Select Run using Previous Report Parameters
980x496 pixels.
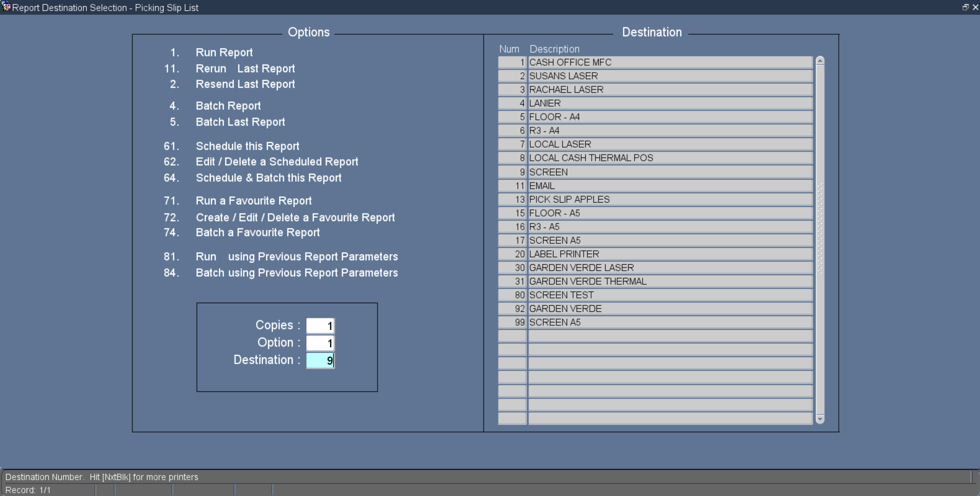click(x=297, y=257)
